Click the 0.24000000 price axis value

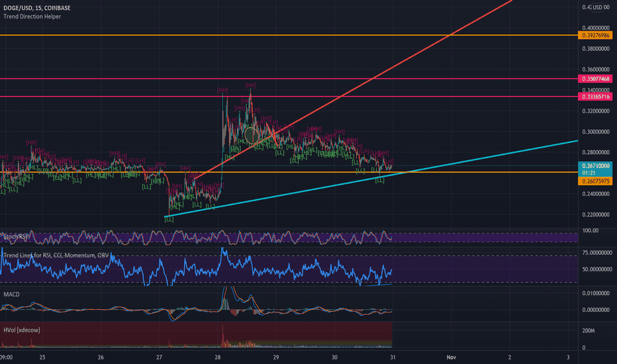pyautogui.click(x=596, y=194)
